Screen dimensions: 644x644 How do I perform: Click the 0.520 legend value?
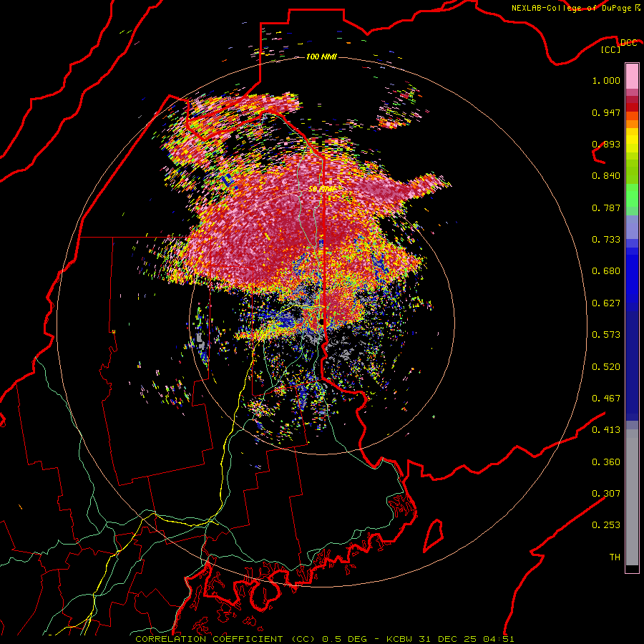tap(606, 367)
